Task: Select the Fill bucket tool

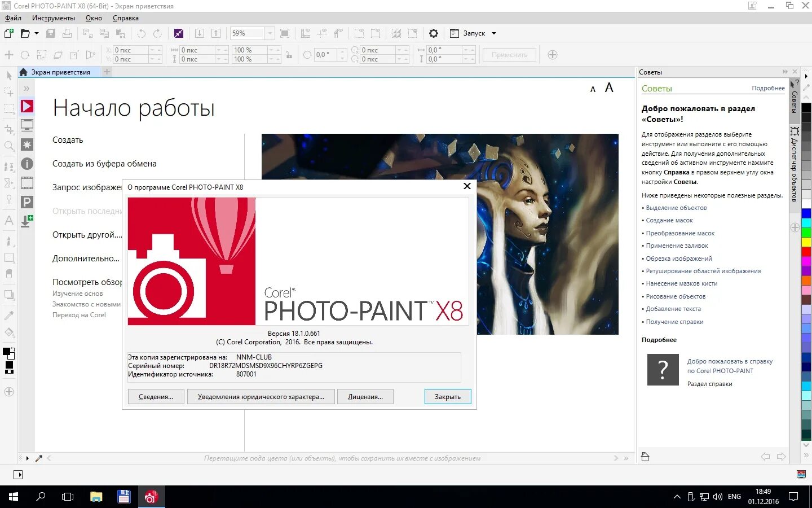Action: (x=9, y=332)
